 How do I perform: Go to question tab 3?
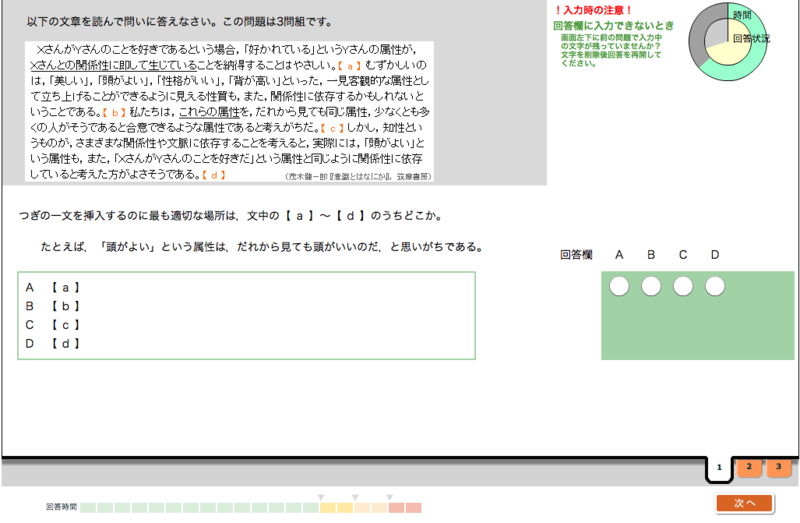pyautogui.click(x=779, y=467)
